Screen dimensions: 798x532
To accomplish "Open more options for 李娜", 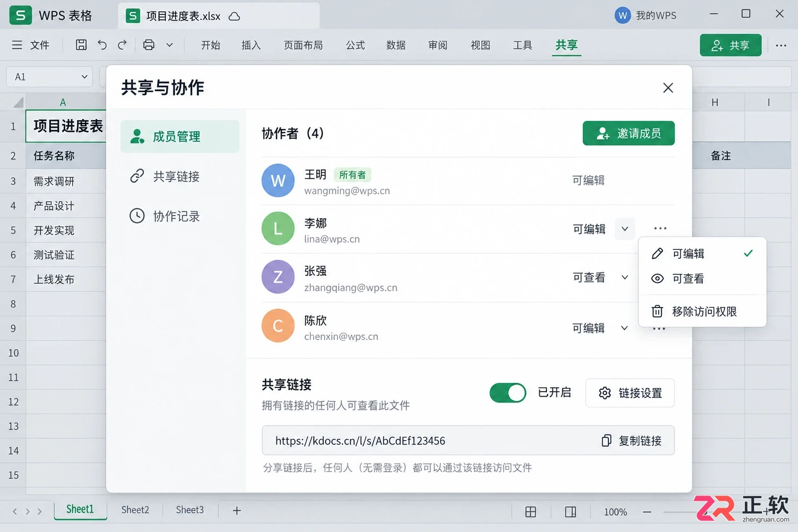I will coord(660,228).
